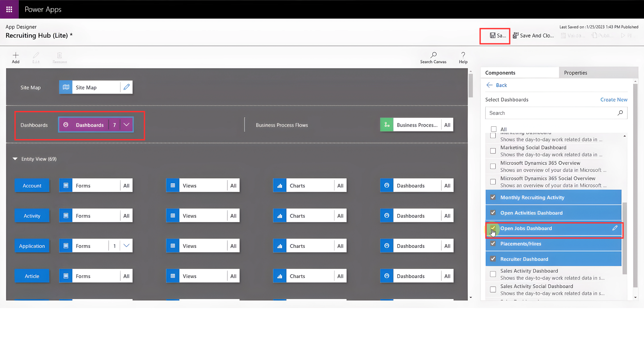
Task: Open Help question mark
Action: [x=463, y=55]
